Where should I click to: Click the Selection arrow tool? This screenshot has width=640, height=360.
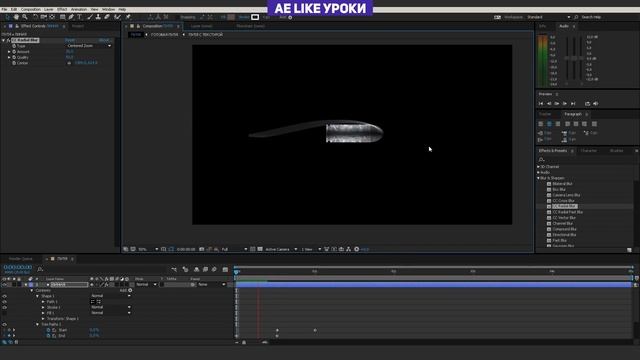[7, 17]
